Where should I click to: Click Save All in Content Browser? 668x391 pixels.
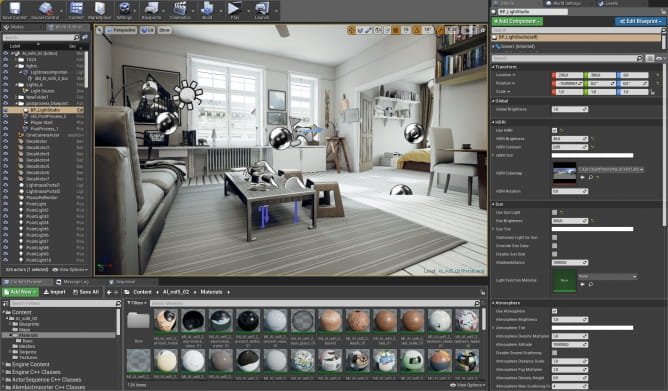86,292
